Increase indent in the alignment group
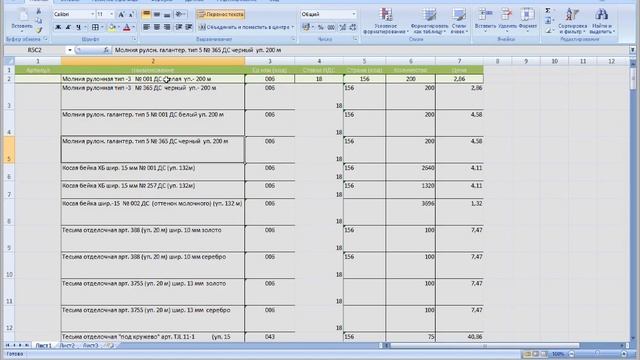This screenshot has width=640, height=360. (x=189, y=27)
